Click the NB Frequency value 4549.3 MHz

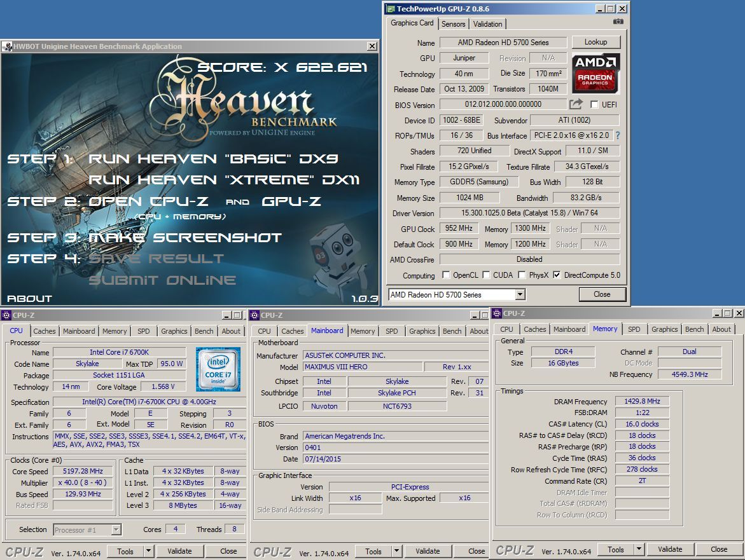point(690,374)
